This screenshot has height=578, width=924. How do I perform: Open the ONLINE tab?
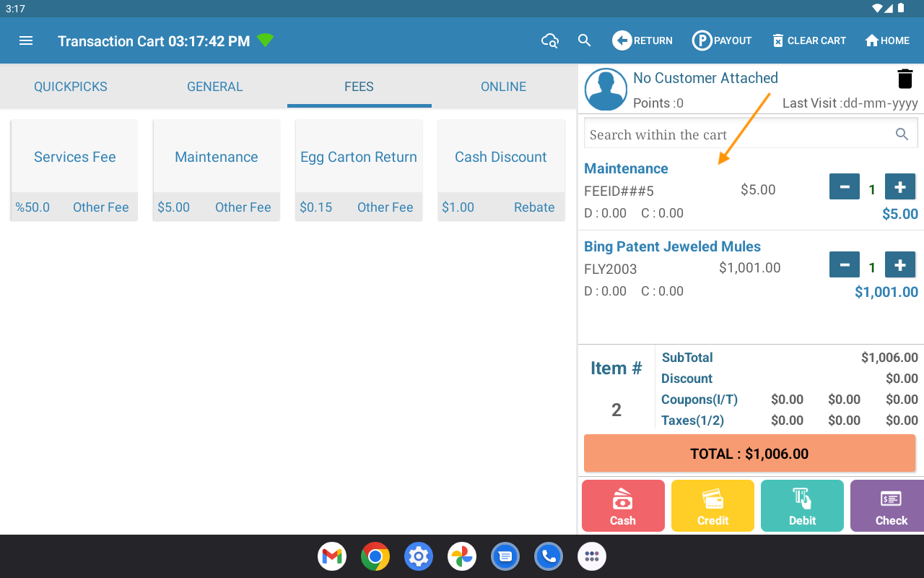coord(503,87)
